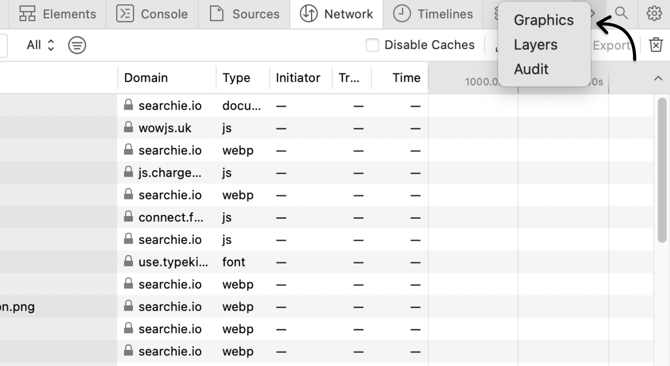Click the lock icon beside use.typeki...
Image resolution: width=670 pixels, height=366 pixels.
click(x=128, y=261)
